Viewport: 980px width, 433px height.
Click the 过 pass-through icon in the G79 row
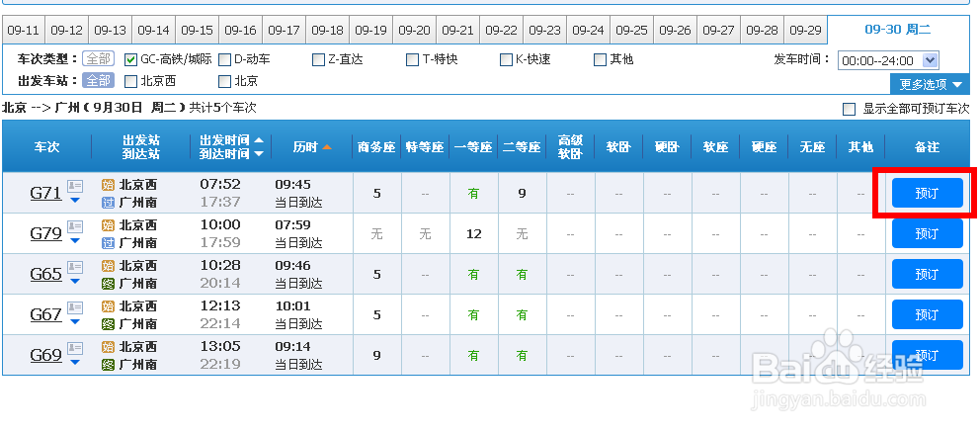click(x=108, y=243)
